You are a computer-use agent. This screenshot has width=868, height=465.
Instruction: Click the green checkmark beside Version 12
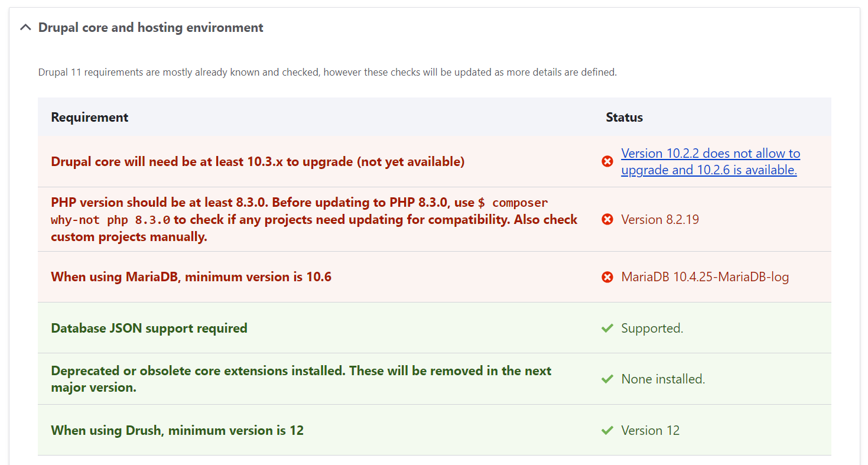(607, 430)
